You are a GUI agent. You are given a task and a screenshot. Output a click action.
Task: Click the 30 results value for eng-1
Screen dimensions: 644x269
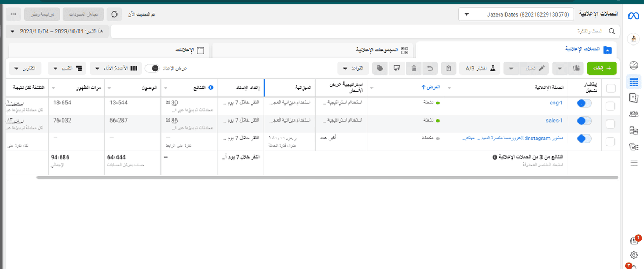174,103
